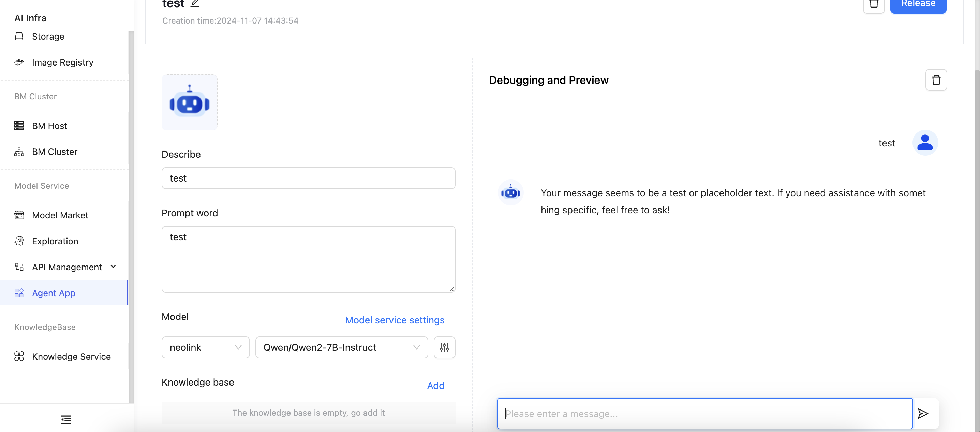
Task: Focus the Describe text field
Action: [308, 178]
